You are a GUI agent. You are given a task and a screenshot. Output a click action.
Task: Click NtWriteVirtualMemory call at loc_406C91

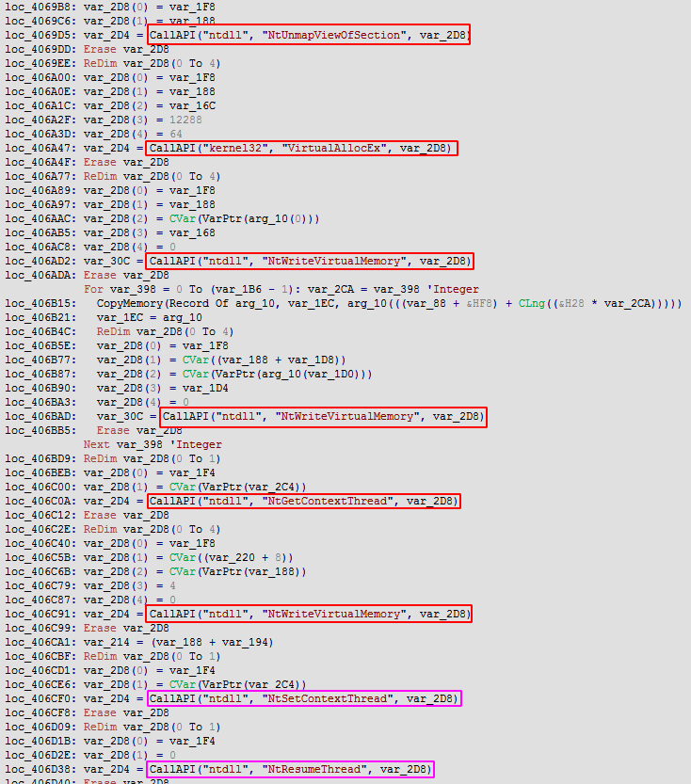pyautogui.click(x=310, y=614)
